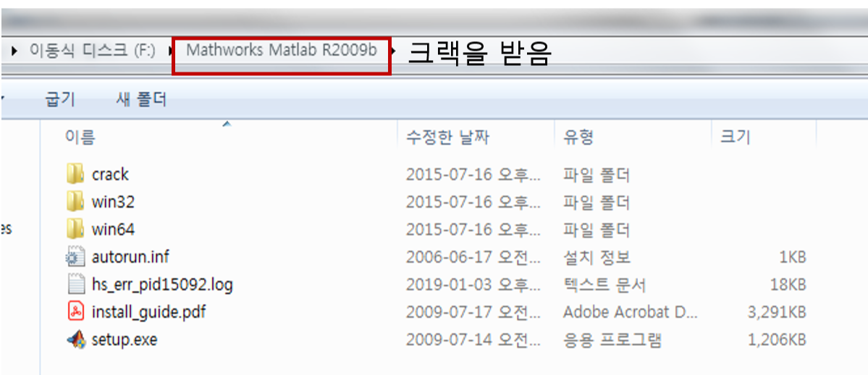Expand the arrow after Mathworks Matlab R2009b

pyautogui.click(x=394, y=51)
